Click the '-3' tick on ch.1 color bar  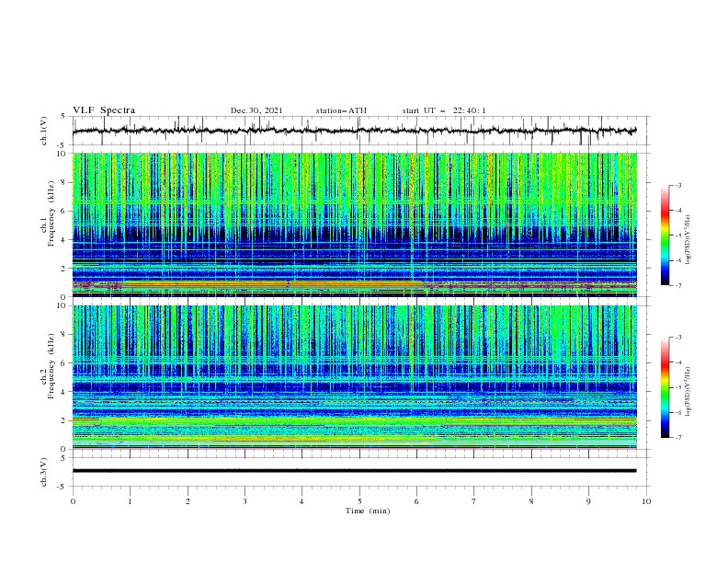[677, 185]
